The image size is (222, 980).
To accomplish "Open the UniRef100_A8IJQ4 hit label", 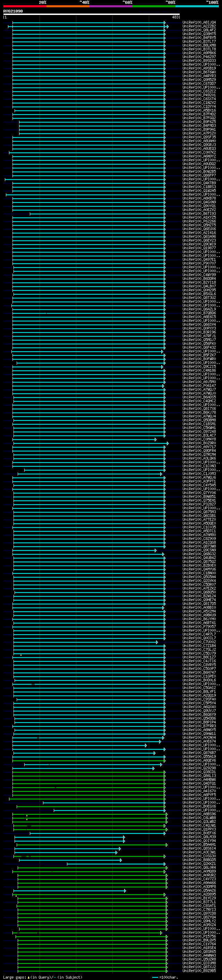I will (x=199, y=23).
